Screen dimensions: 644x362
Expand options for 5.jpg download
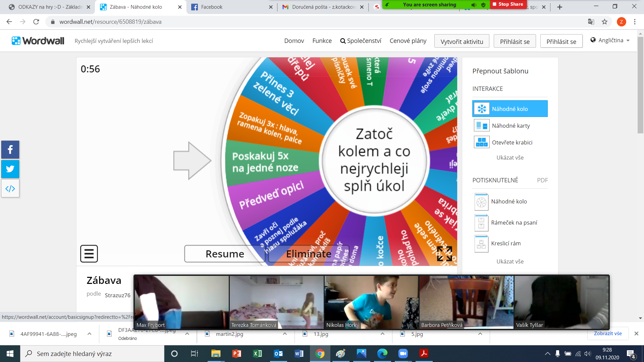pyautogui.click(x=480, y=334)
